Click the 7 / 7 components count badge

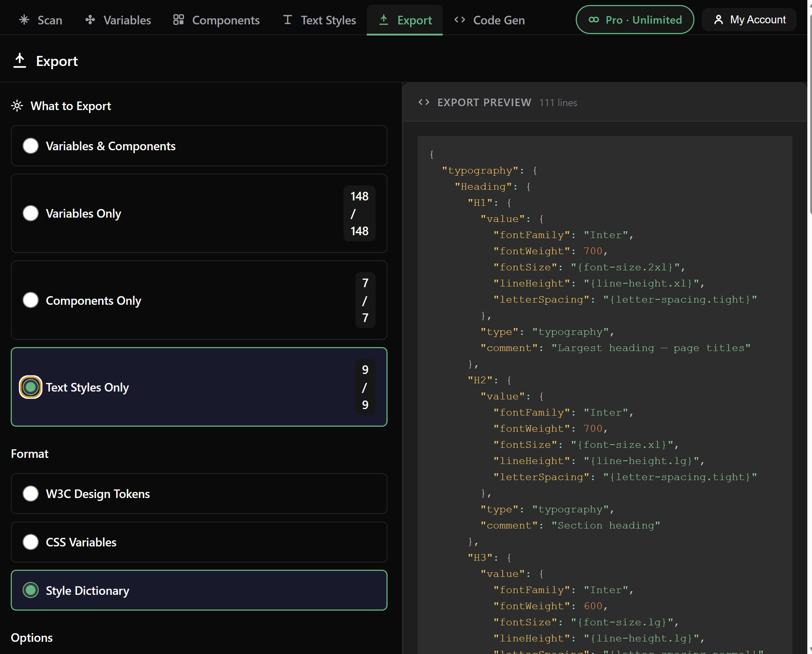coord(365,300)
